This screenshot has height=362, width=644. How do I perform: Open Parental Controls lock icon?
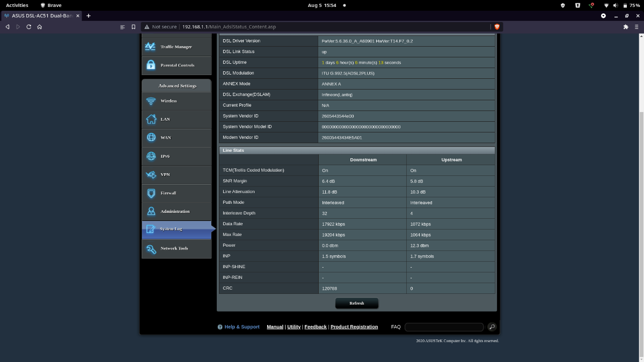[151, 65]
